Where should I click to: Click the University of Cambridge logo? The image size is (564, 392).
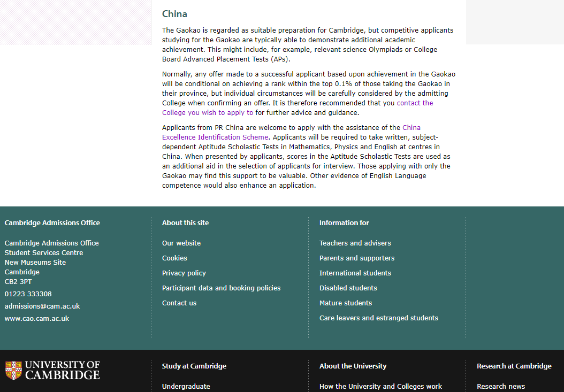(52, 371)
